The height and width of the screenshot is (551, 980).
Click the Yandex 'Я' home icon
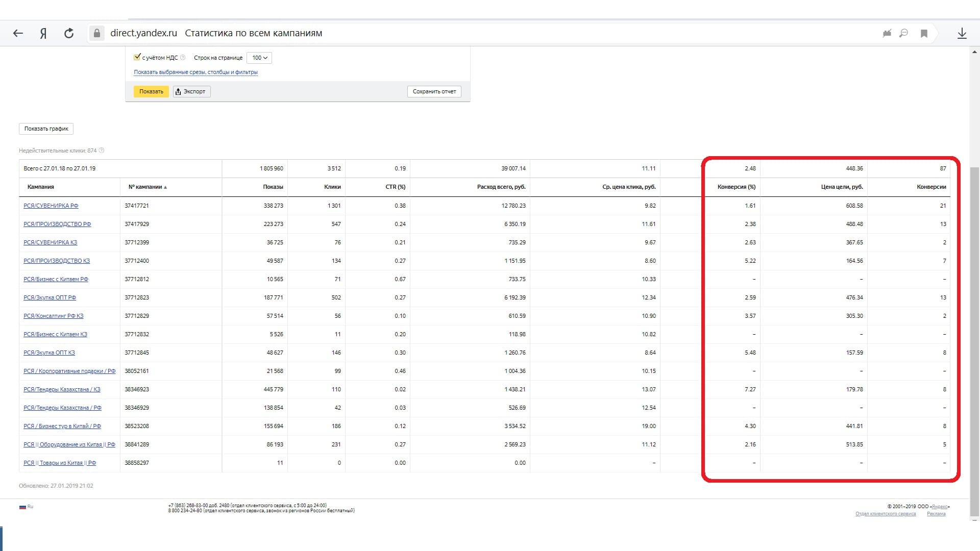43,33
